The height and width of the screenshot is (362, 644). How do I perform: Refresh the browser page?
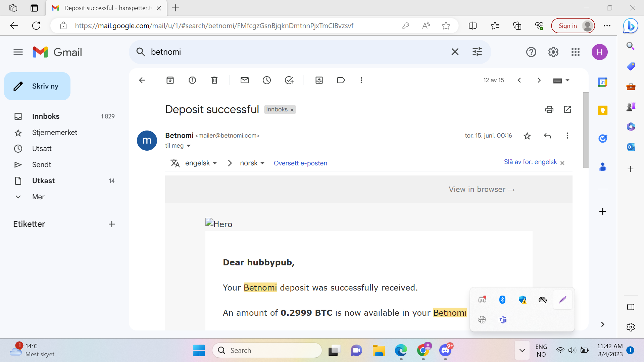[36, 26]
